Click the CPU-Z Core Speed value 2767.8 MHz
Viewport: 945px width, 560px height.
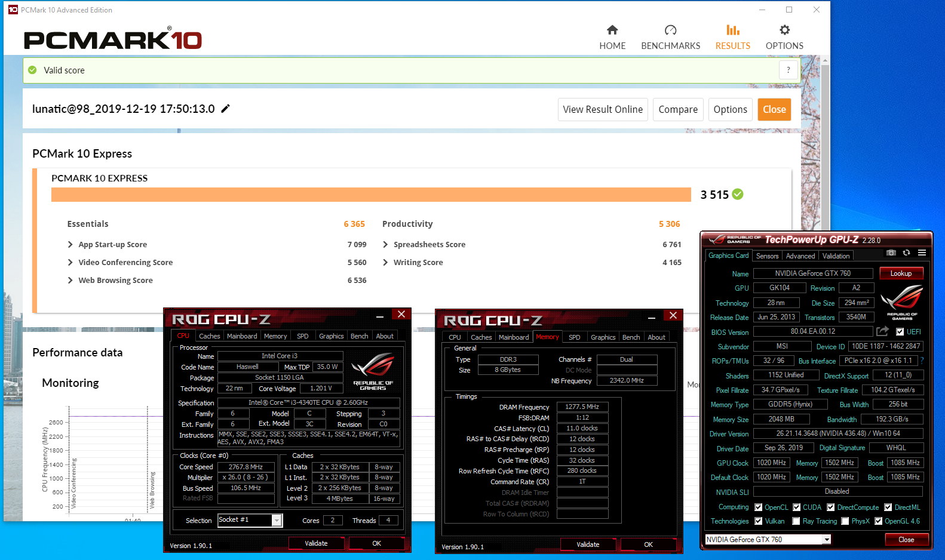tap(246, 467)
